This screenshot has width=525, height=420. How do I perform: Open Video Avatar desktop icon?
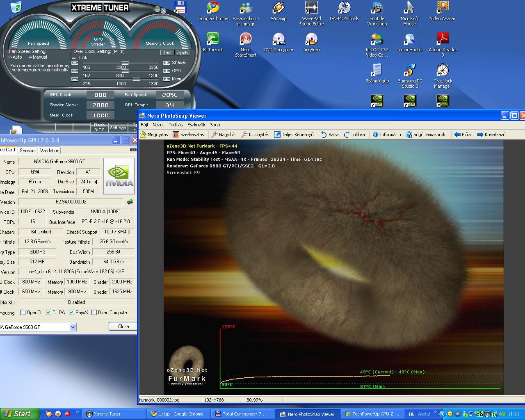443,11
